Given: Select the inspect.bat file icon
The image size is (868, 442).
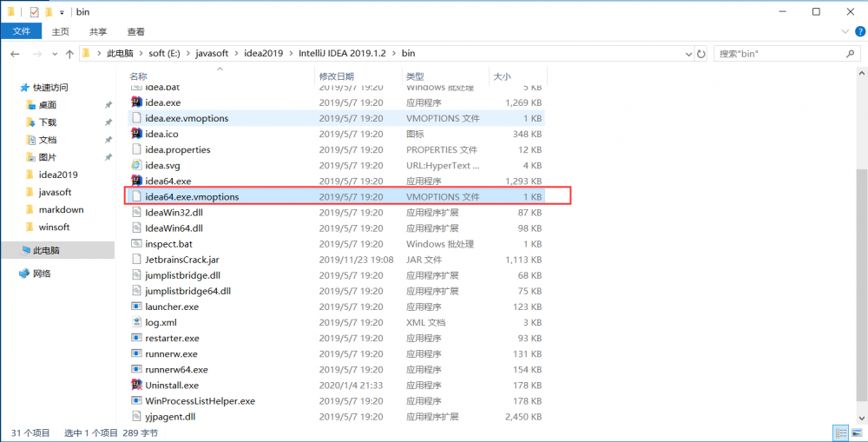Looking at the screenshot, I should [136, 244].
